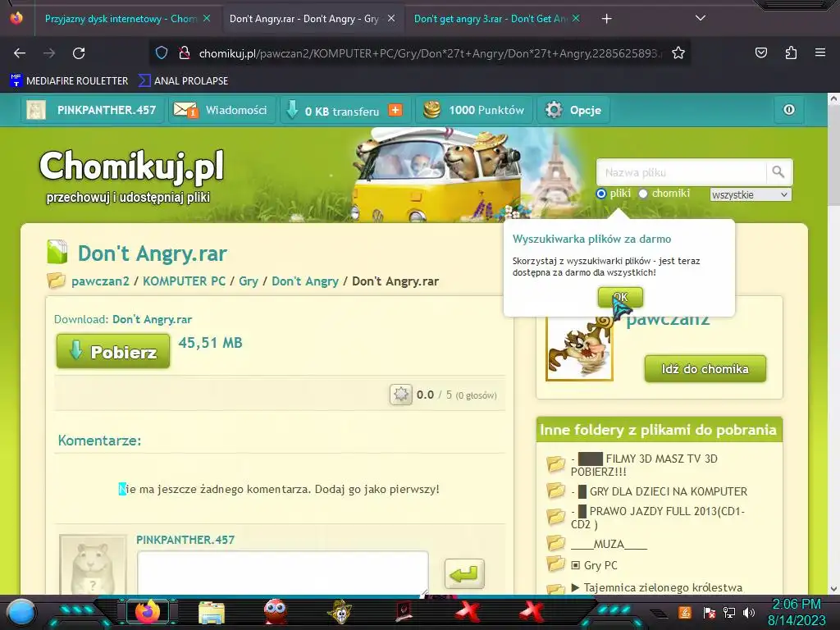Viewport: 840px width, 630px height.
Task: Open the Firefox hamburger menu
Action: point(819,52)
